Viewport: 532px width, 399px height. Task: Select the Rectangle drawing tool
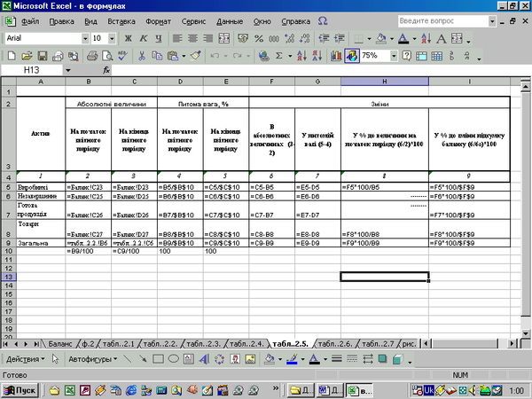[158, 359]
